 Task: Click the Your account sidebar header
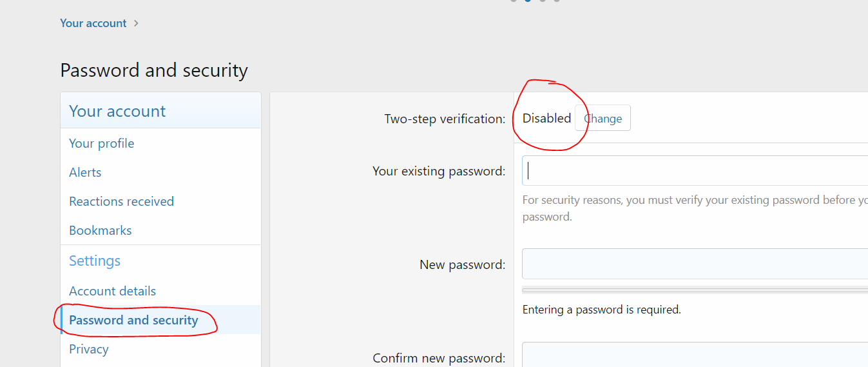(x=117, y=111)
